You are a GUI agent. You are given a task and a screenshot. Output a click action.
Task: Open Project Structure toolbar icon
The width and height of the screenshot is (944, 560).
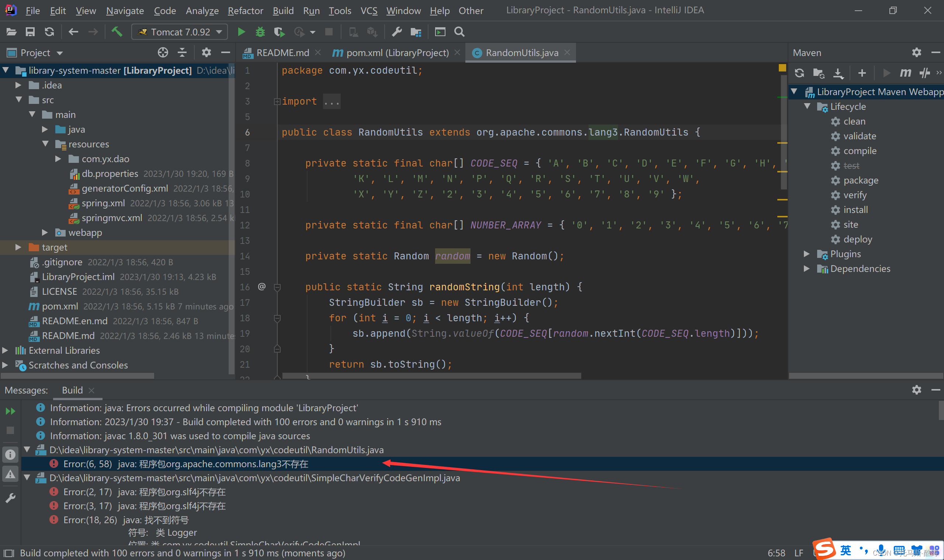pyautogui.click(x=416, y=32)
